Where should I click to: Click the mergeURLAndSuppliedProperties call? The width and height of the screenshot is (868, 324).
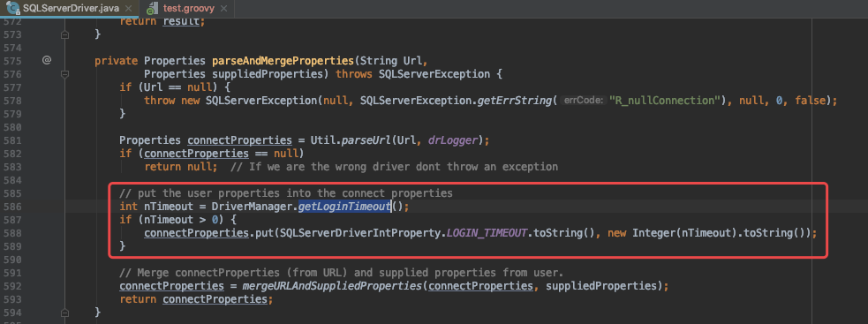point(332,286)
